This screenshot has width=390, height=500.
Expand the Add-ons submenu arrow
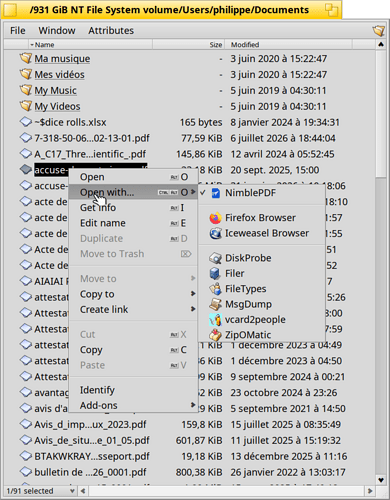[193, 405]
